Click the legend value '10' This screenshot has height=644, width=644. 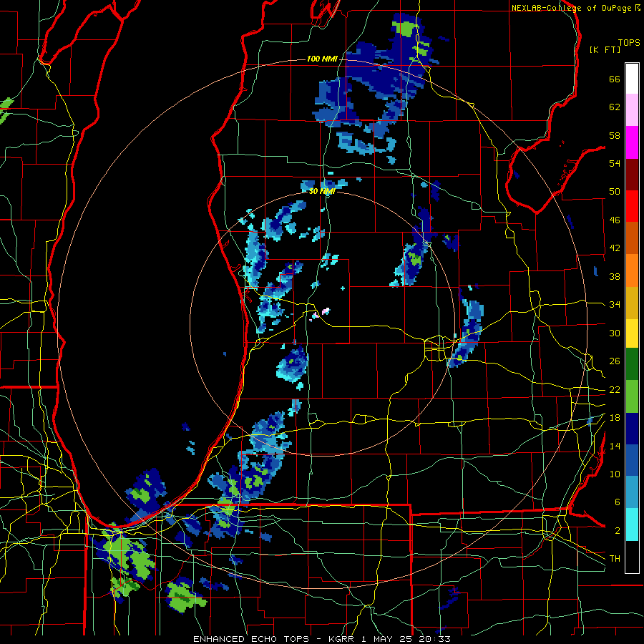[615, 474]
